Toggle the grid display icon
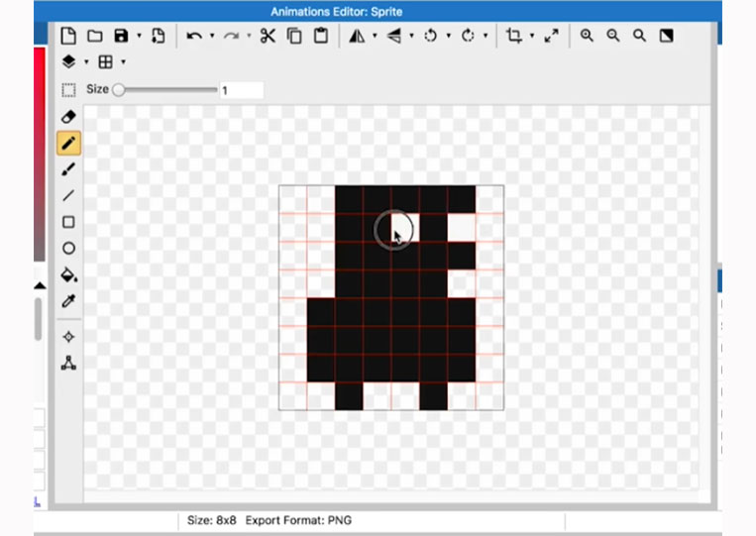This screenshot has width=756, height=536. tap(106, 61)
